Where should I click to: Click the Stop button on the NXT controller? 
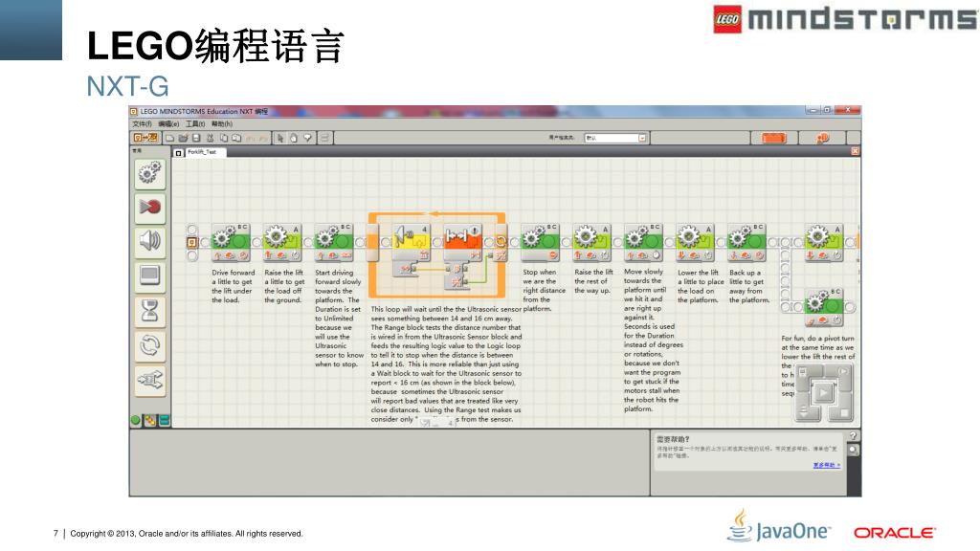pyautogui.click(x=844, y=413)
